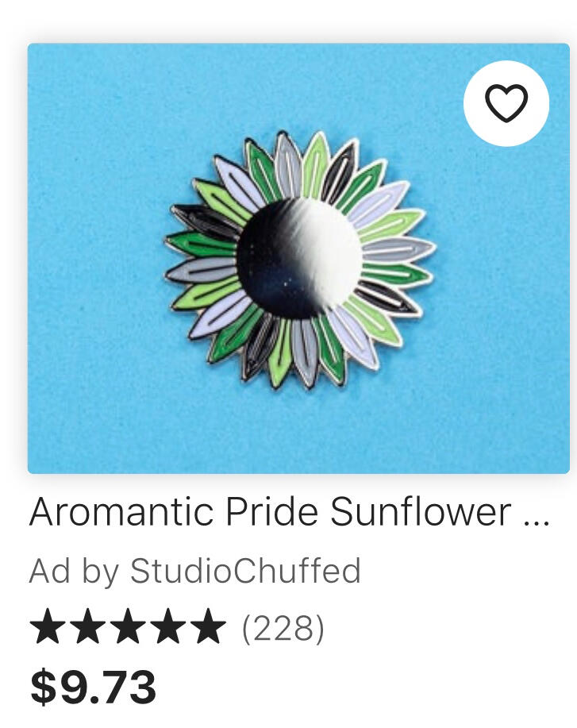Click the word "Sunflower" in the title

[x=421, y=511]
